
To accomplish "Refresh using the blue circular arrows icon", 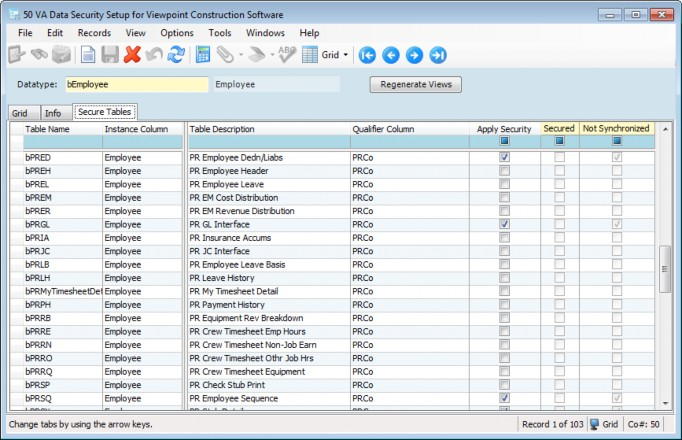I will click(x=177, y=55).
